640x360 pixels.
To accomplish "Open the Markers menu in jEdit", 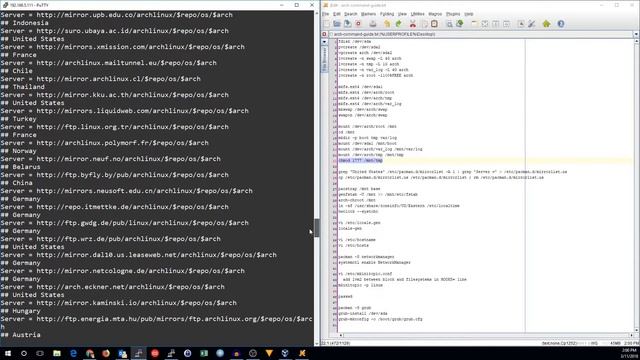I will (368, 14).
